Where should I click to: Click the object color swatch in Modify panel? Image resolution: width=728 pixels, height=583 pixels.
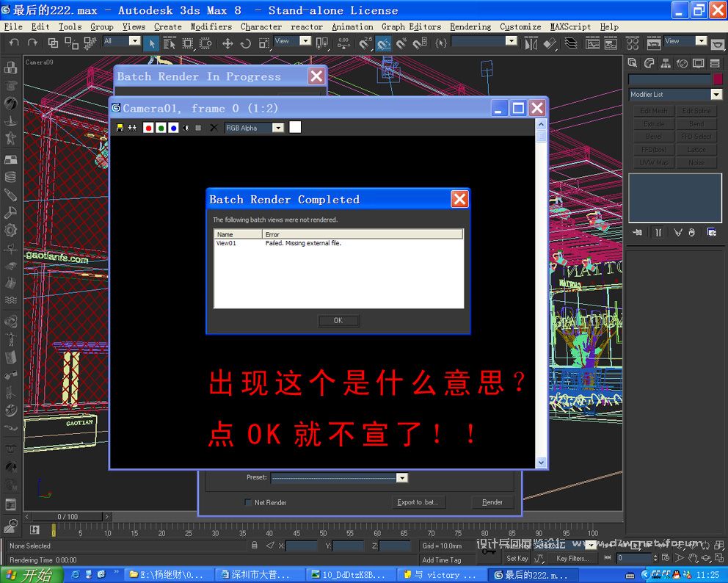(x=718, y=79)
